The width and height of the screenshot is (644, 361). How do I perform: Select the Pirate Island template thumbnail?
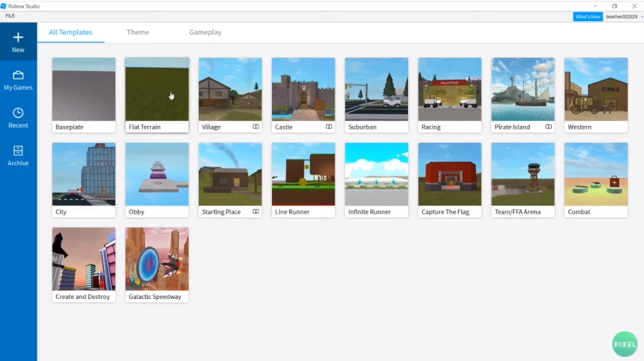pyautogui.click(x=523, y=89)
